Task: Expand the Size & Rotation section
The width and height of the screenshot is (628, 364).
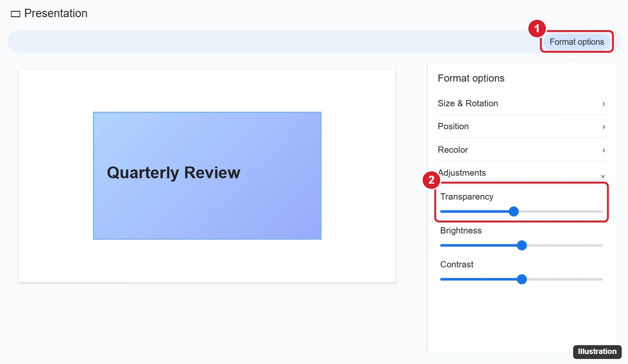Action: coord(521,103)
